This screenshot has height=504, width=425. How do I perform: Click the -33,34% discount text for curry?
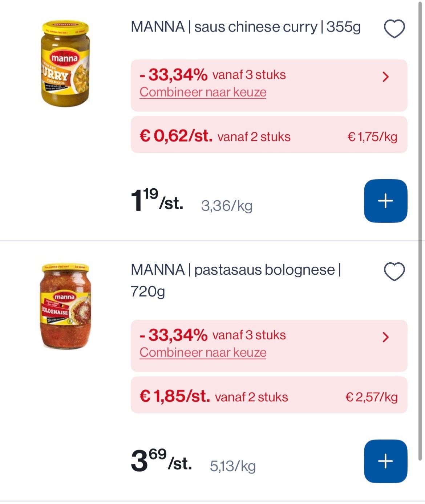click(x=174, y=75)
